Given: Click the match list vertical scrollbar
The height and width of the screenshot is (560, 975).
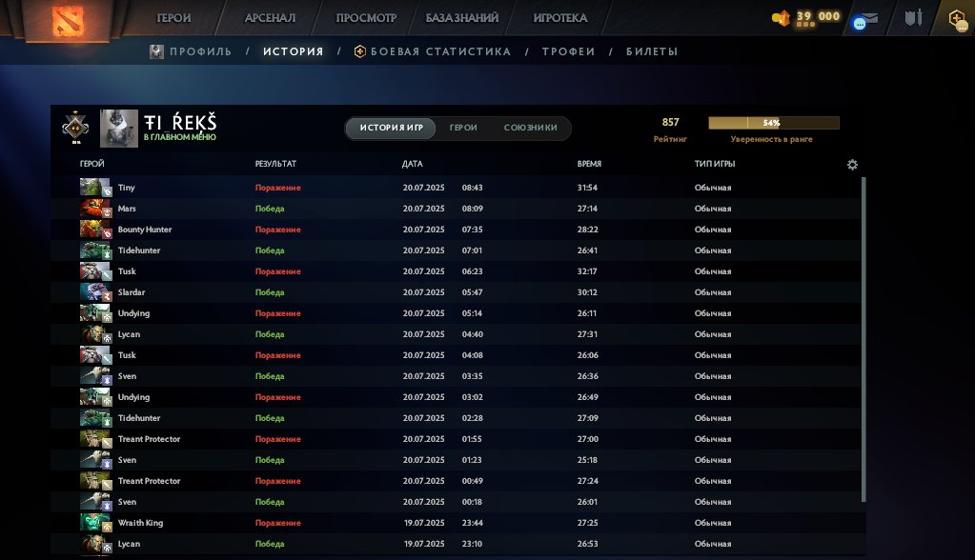Looking at the screenshot, I should click(x=863, y=339).
